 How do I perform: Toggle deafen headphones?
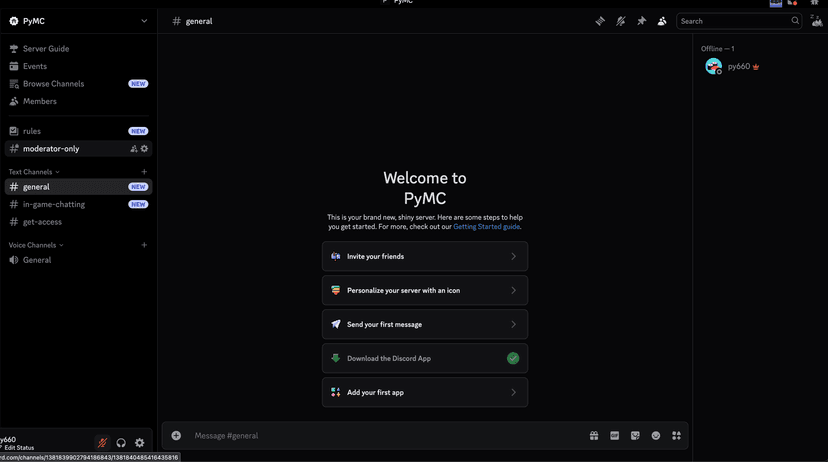[x=121, y=443]
